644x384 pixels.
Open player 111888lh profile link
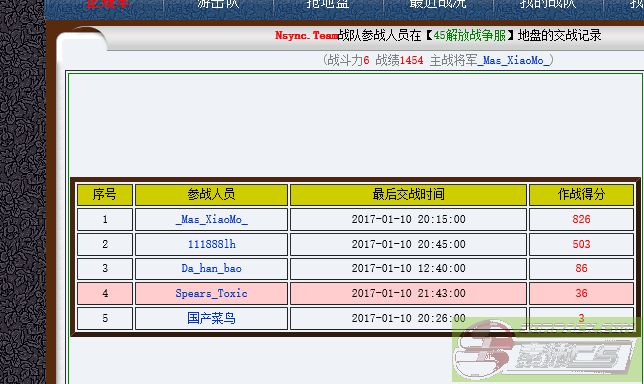(x=212, y=244)
